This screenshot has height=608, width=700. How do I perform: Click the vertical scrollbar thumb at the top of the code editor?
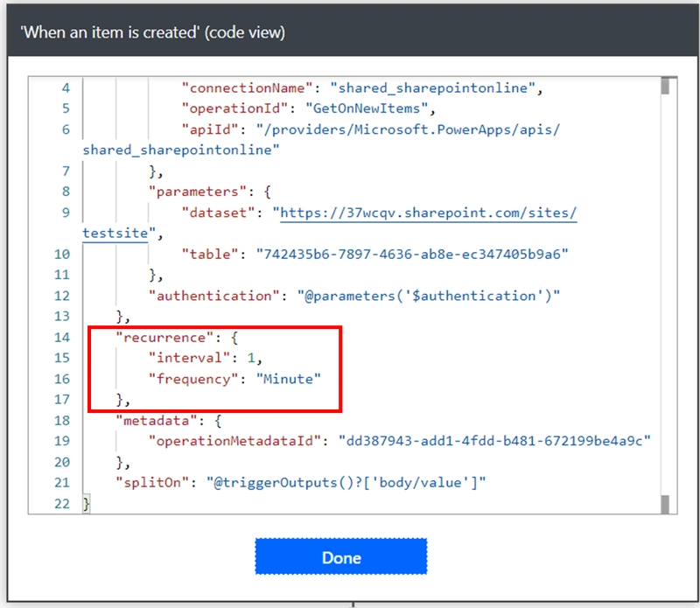(665, 87)
